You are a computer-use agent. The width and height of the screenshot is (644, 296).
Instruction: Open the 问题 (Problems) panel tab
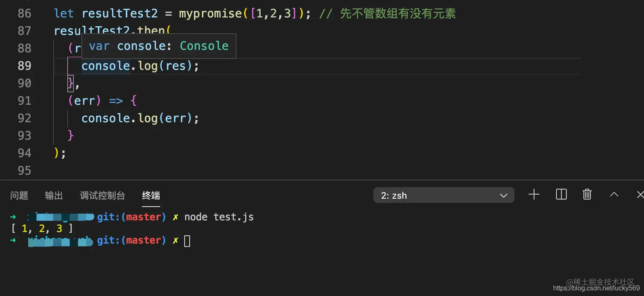[19, 196]
